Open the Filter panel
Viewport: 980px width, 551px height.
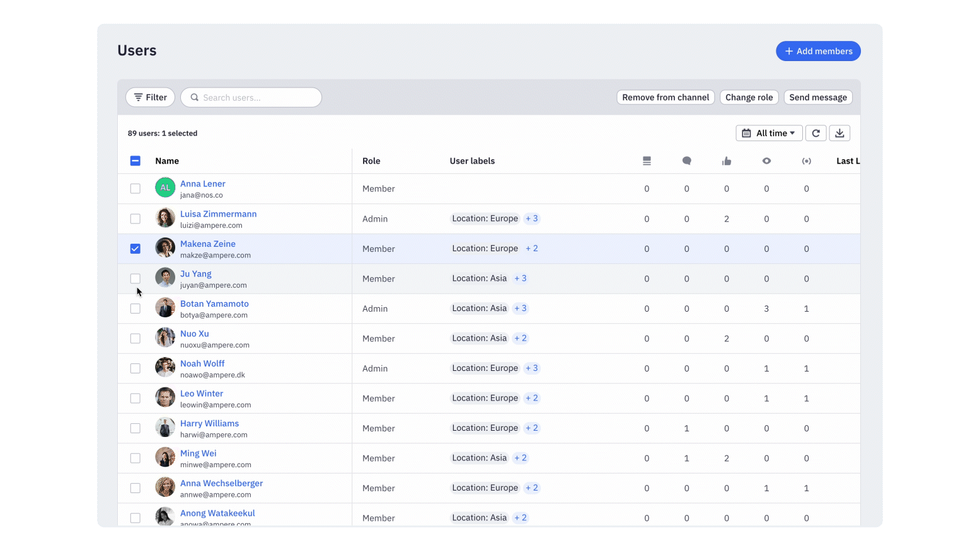coord(150,97)
